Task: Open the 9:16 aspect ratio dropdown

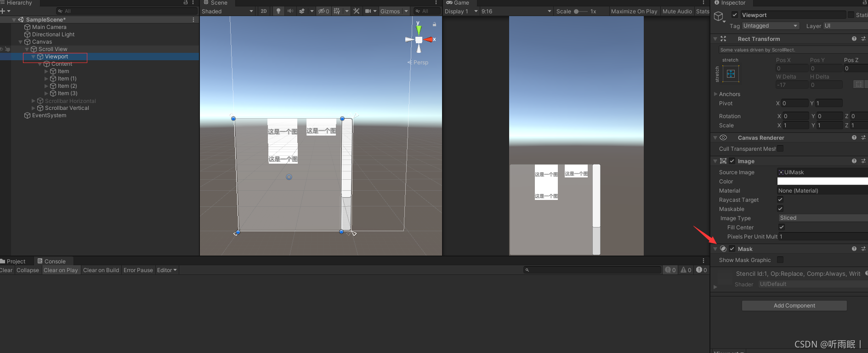Action: (x=516, y=11)
